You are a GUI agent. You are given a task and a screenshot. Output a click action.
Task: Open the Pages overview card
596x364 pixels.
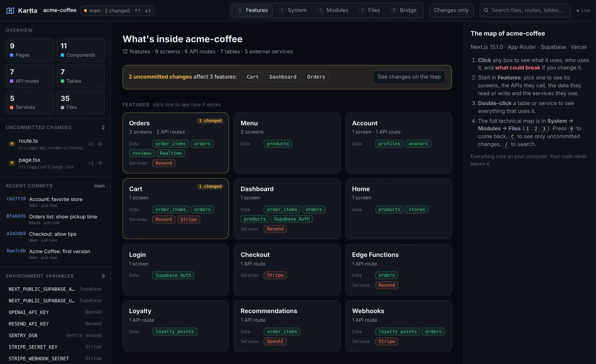30,50
